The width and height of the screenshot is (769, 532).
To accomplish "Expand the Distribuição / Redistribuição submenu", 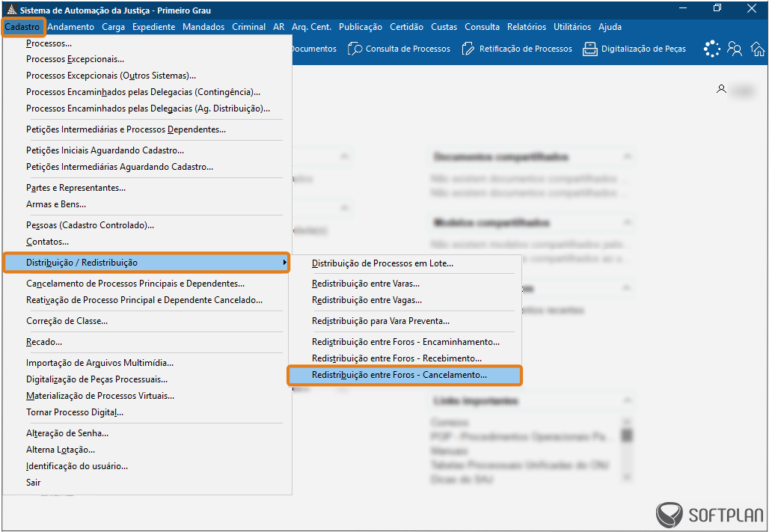I will point(146,263).
